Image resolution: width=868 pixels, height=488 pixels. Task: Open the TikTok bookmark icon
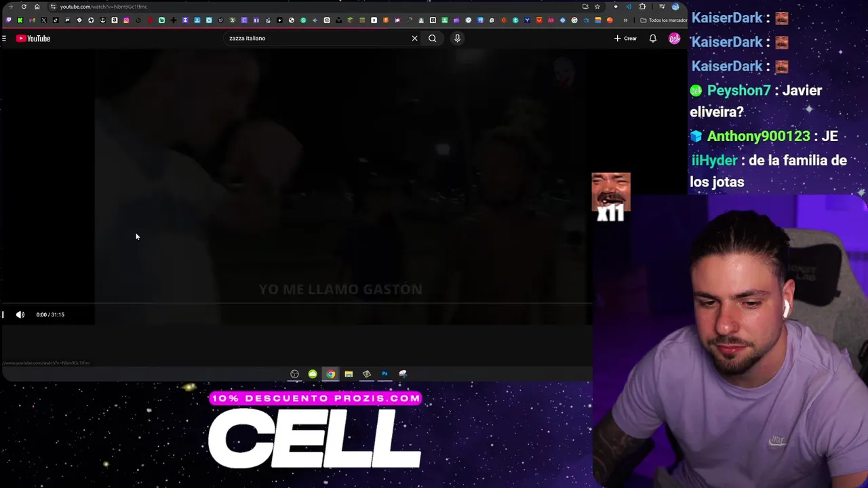click(56, 20)
